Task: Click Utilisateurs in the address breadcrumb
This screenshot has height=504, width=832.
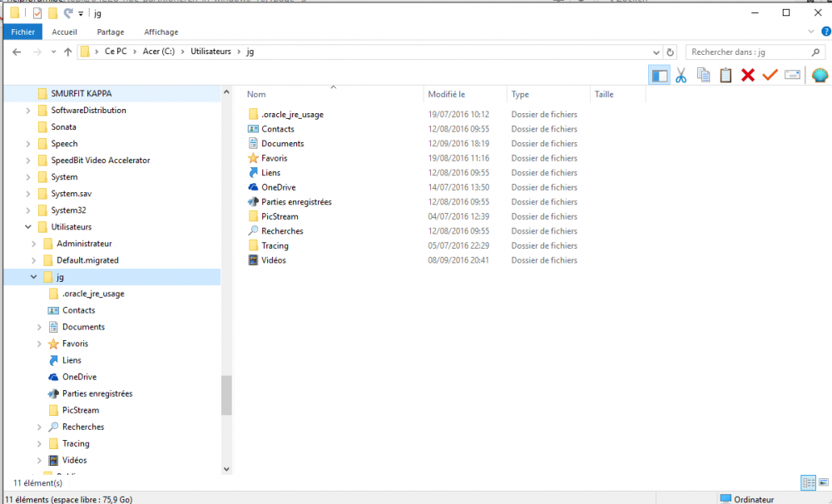Action: [x=210, y=52]
